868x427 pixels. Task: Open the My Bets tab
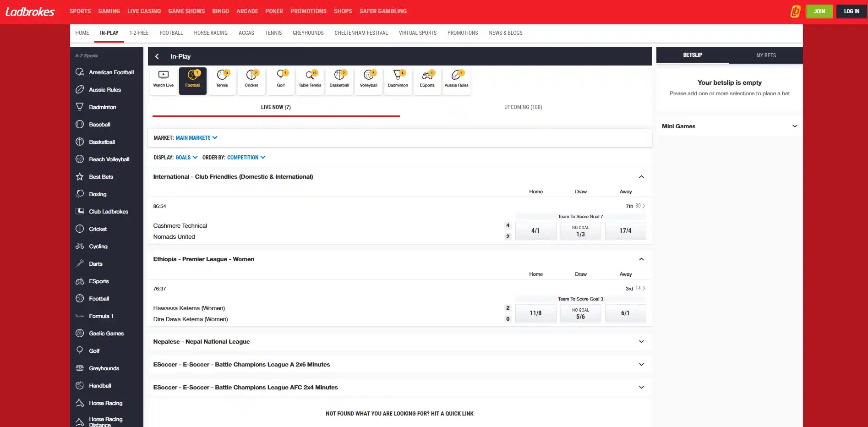[x=766, y=55]
